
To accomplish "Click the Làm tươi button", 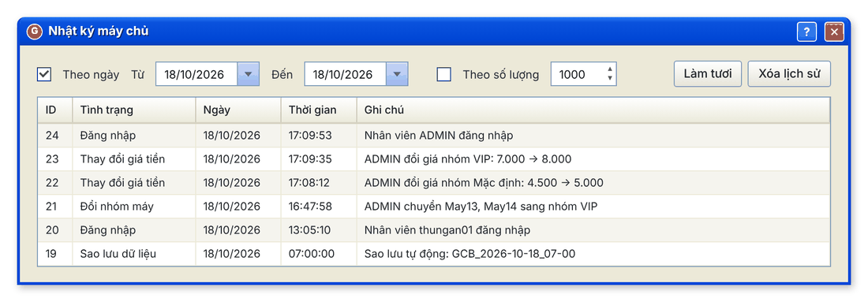I will [708, 74].
